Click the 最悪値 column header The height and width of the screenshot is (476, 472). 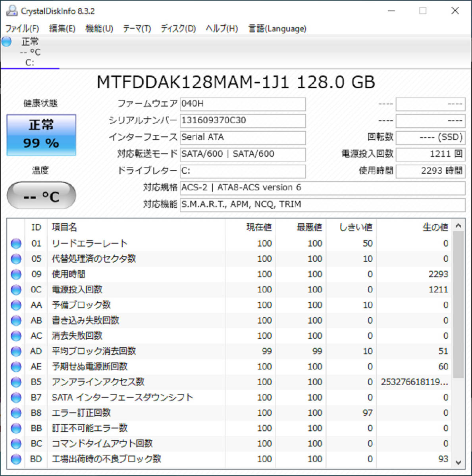301,227
